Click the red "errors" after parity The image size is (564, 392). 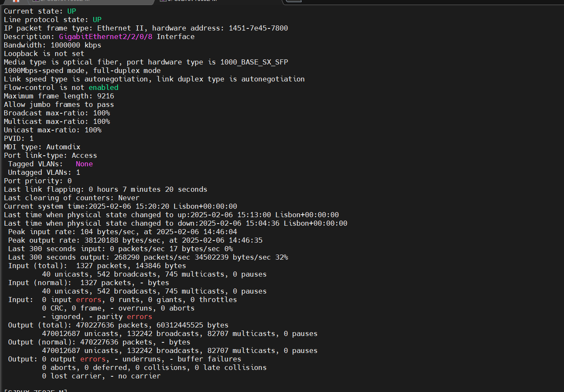coord(140,316)
